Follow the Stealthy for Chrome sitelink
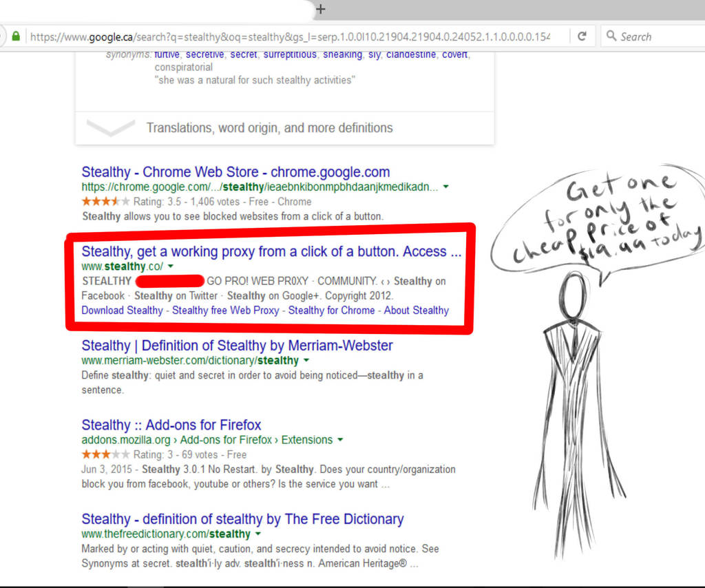This screenshot has height=588, width=705. click(331, 311)
